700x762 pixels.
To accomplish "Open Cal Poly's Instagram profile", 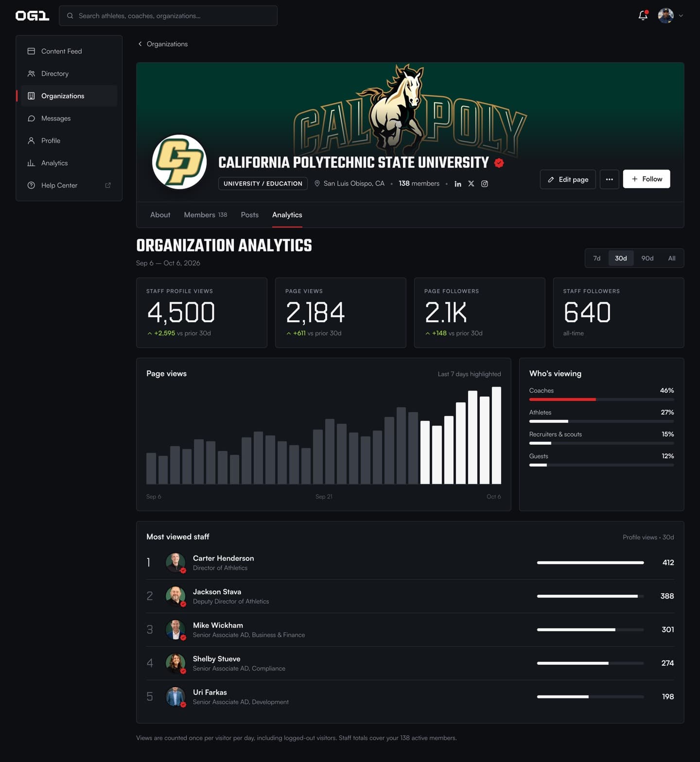I will [x=485, y=184].
